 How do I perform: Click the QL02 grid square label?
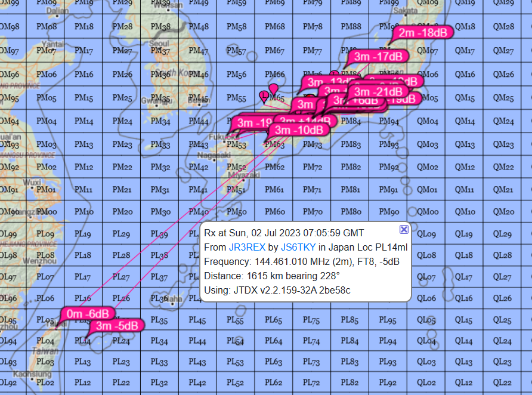426,382
